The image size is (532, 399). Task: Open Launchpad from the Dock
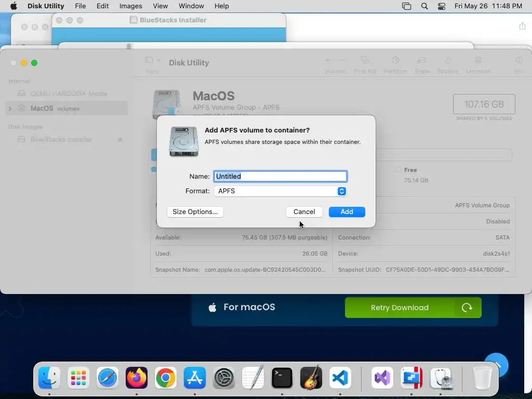point(78,378)
